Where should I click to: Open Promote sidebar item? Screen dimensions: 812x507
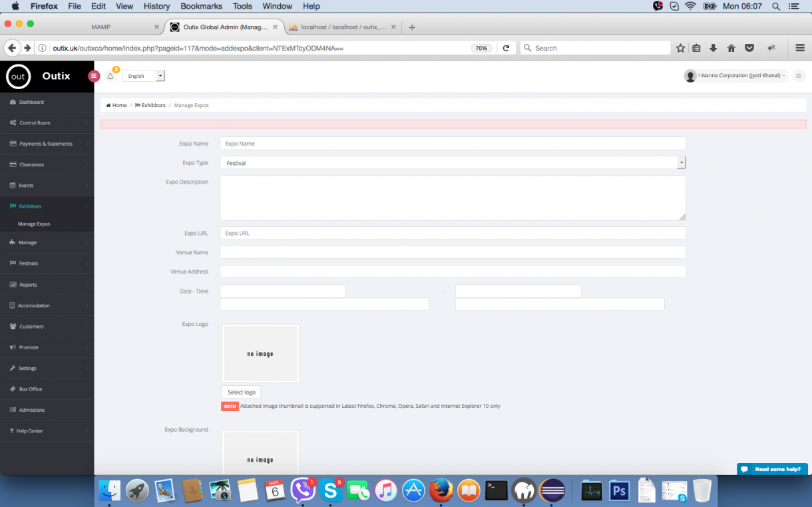[47, 347]
